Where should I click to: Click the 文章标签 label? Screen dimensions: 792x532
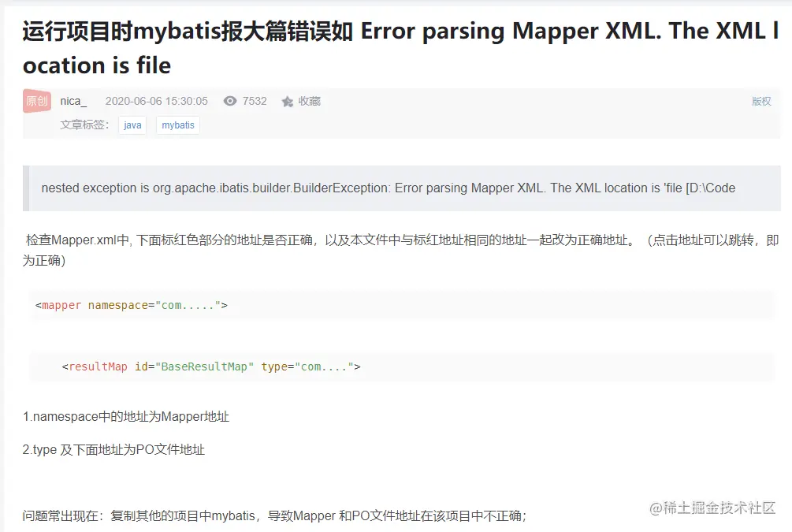point(84,125)
